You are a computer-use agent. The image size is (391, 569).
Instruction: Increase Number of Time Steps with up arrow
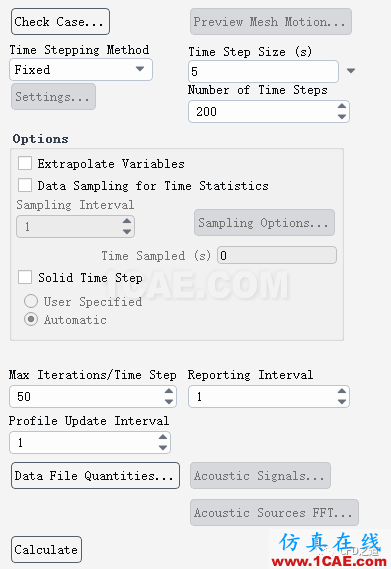(x=342, y=106)
